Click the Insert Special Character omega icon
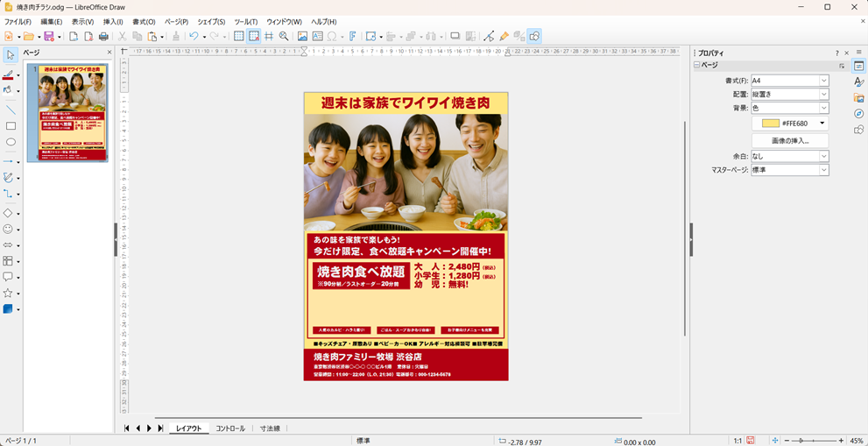 pos(332,37)
